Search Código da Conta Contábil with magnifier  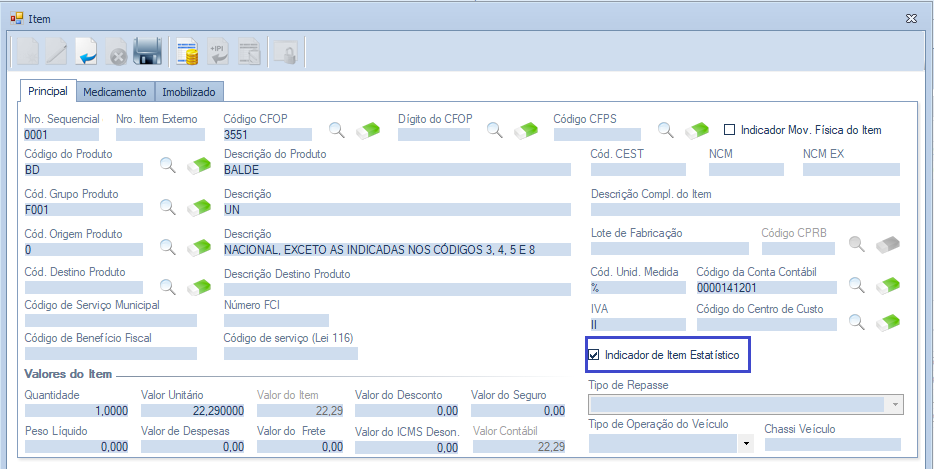(x=857, y=285)
